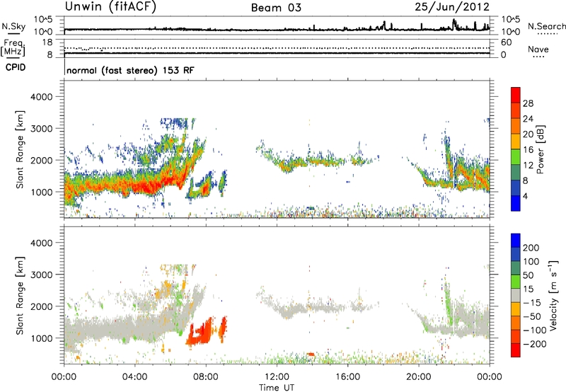Click the "Nave" legend label

pos(538,49)
